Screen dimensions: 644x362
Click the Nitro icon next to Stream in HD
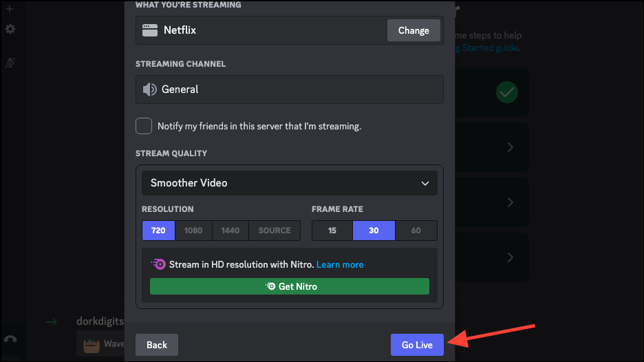[158, 264]
